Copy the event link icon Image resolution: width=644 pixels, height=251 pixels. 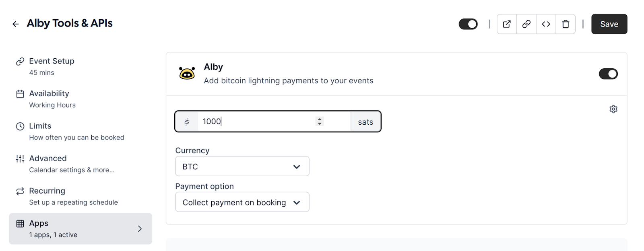(x=526, y=24)
